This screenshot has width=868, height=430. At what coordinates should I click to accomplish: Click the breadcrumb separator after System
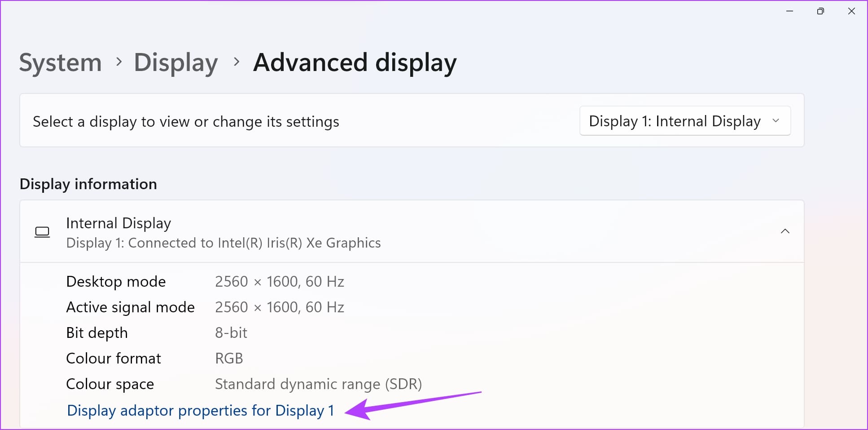pyautogui.click(x=118, y=62)
